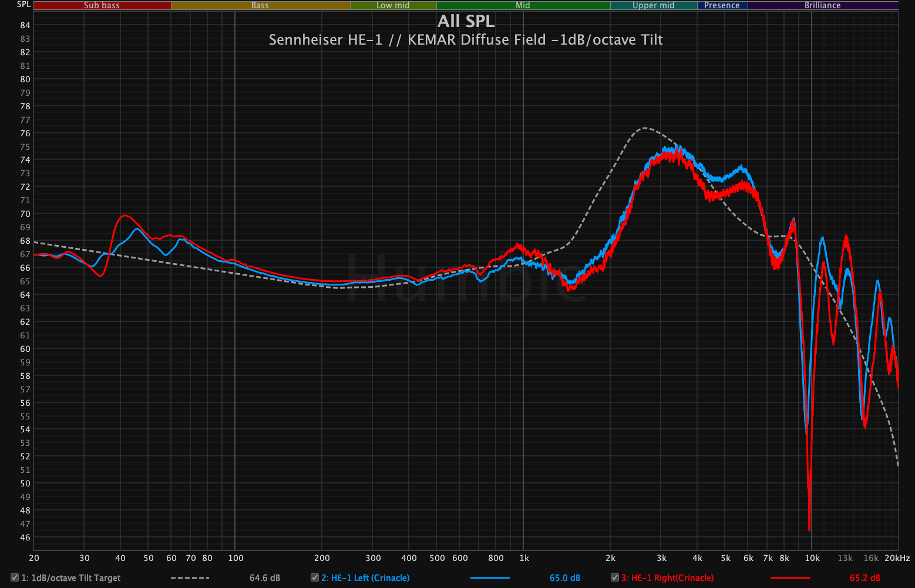The width and height of the screenshot is (915, 588).
Task: Click the Sub bass band label
Action: pyautogui.click(x=102, y=5)
